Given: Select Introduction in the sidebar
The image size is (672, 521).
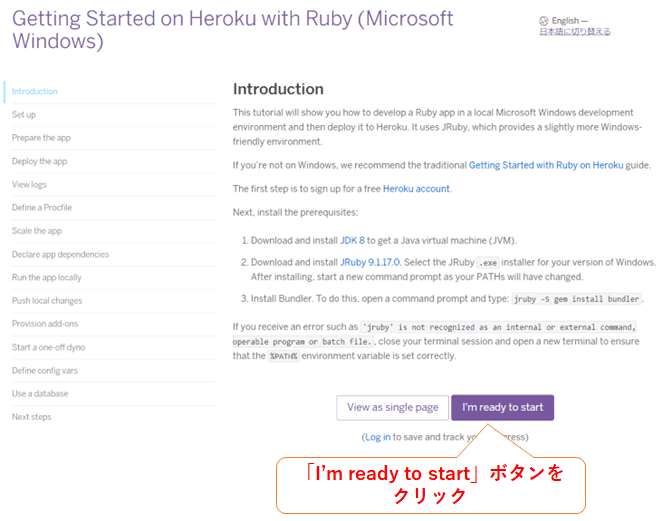Looking at the screenshot, I should tap(35, 91).
